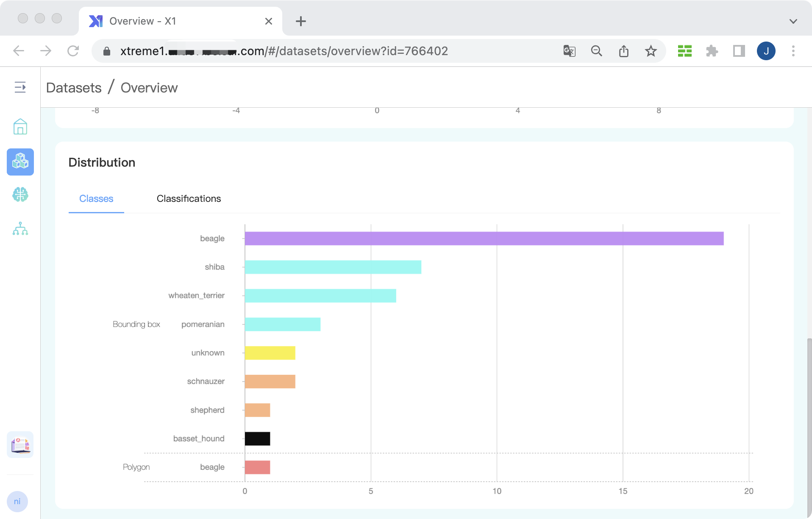Click the purple beagle bar in chart
This screenshot has width=812, height=519.
[484, 238]
